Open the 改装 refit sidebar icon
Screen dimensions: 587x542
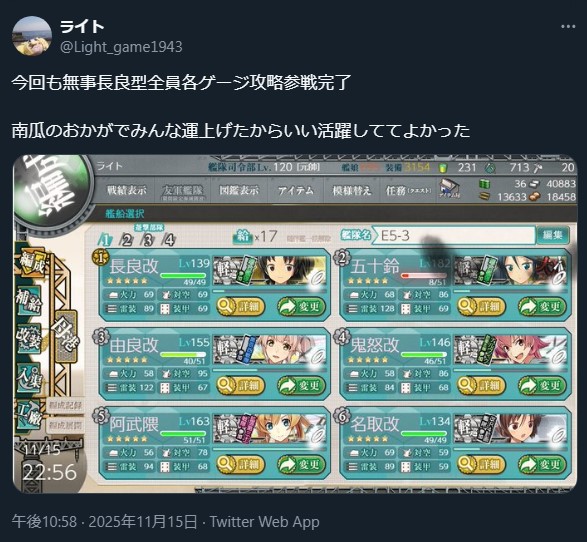(x=29, y=338)
